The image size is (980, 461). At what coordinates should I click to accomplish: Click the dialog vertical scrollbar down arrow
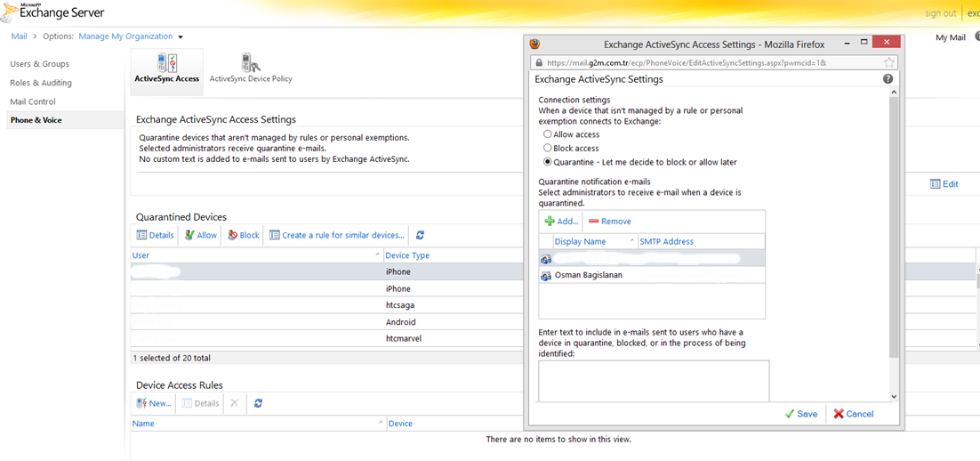click(x=893, y=397)
